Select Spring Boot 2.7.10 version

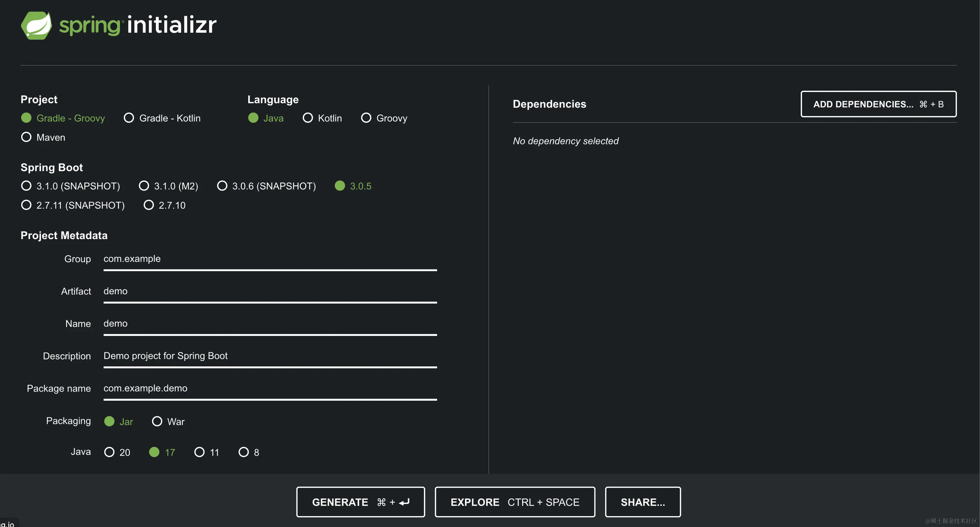coord(148,205)
